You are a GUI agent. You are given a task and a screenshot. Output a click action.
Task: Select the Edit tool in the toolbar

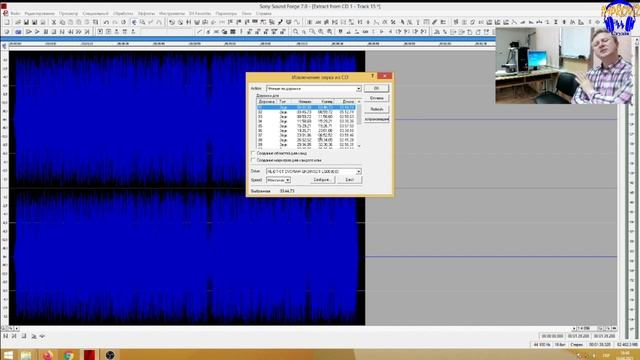[134, 22]
